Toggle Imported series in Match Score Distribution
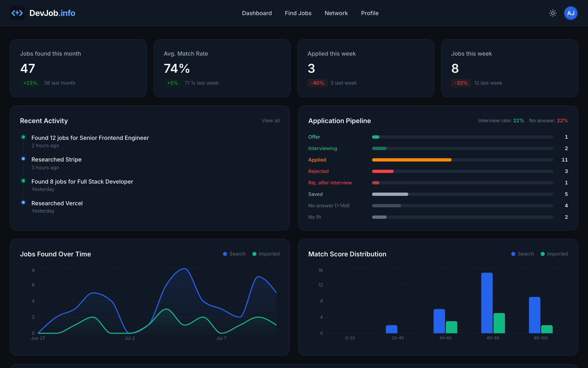 [x=554, y=254]
